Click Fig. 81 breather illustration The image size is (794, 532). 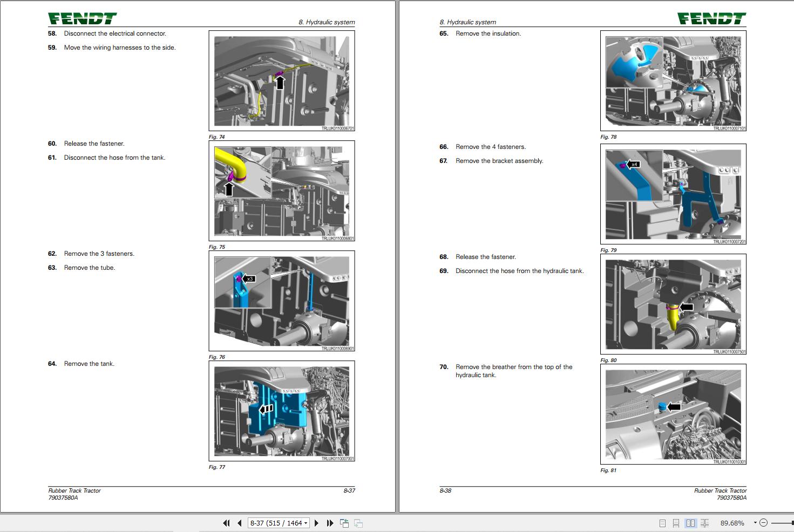tap(673, 414)
